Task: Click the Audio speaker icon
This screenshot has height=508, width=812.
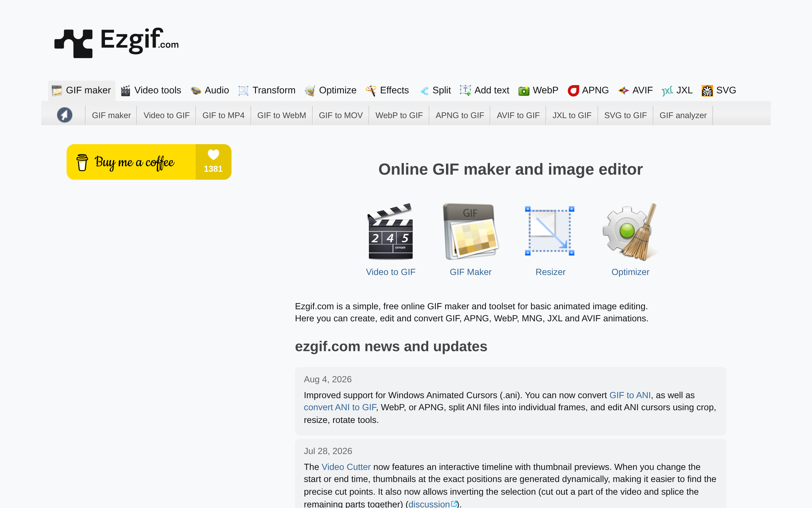Action: [x=196, y=91]
